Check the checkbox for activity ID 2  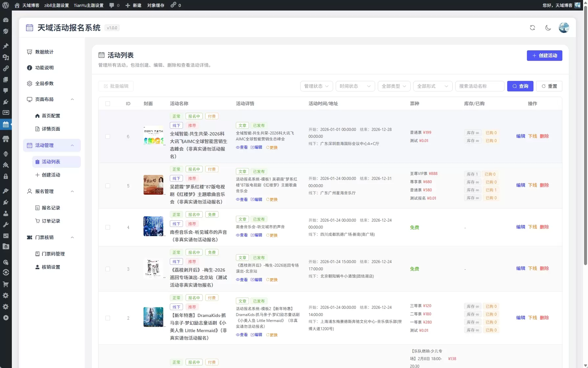coord(108,318)
